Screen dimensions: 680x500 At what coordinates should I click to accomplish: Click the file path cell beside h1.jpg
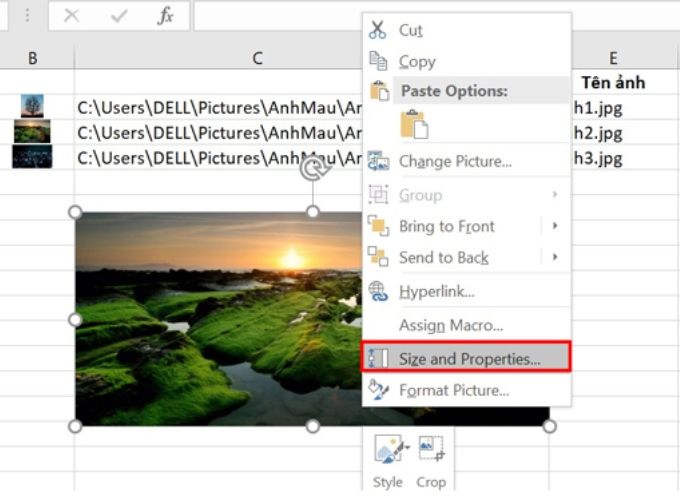coord(218,108)
